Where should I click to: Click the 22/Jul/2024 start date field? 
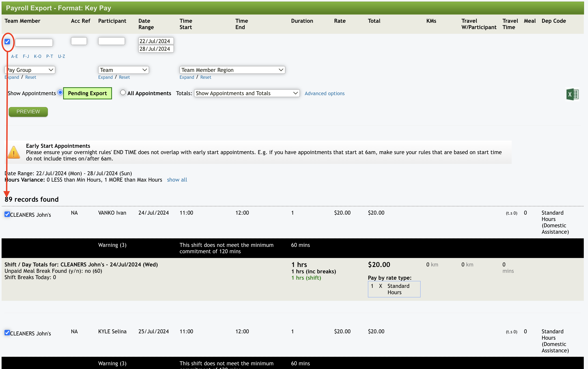point(156,41)
